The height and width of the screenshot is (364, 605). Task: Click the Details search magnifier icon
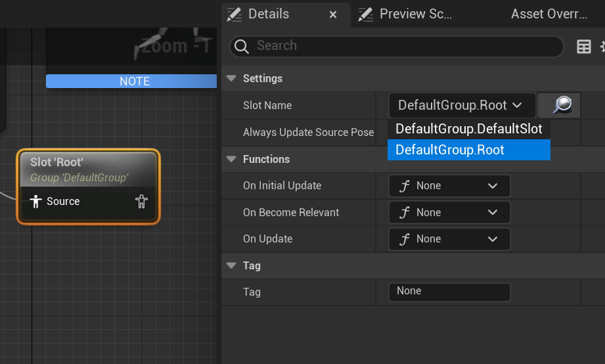[242, 46]
